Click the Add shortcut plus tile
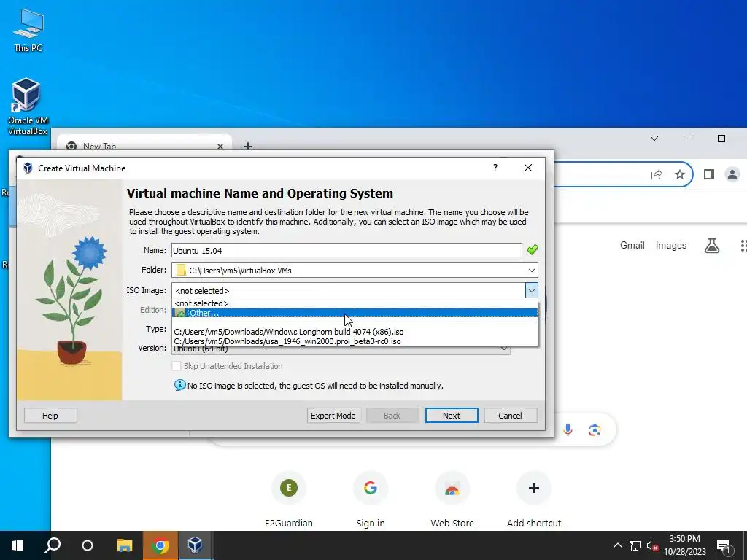Screen dimensions: 747x560 tap(533, 499)
